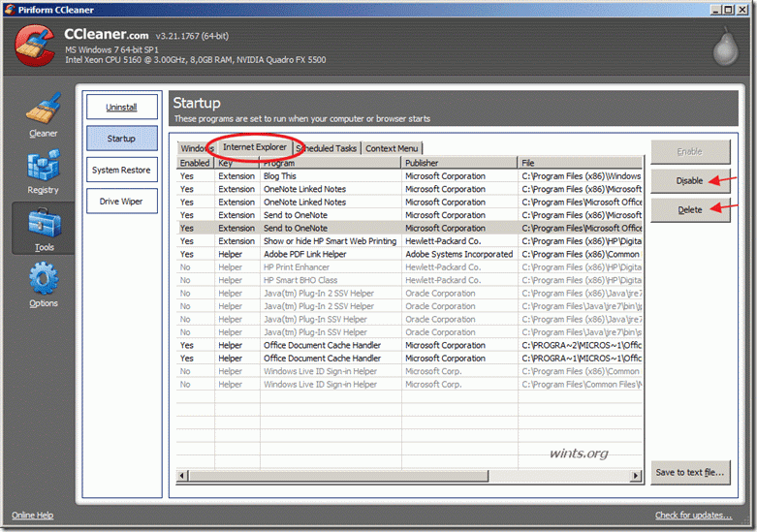Open System Restore tool
The height and width of the screenshot is (532, 757).
(x=122, y=170)
